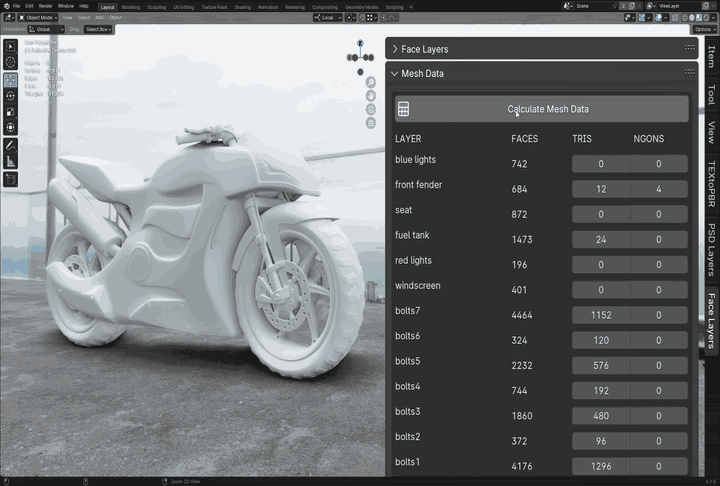Click the pan view hand icon
This screenshot has width=720, height=486.
(371, 96)
